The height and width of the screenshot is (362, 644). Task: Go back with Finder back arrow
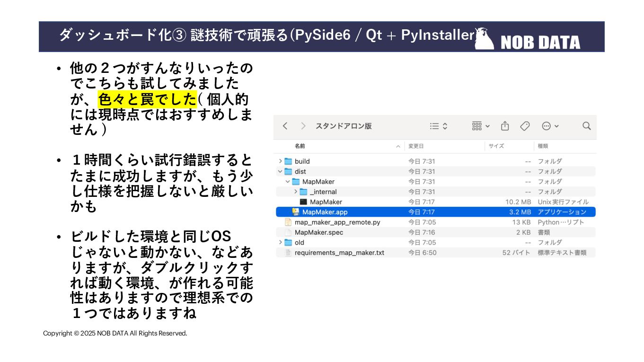click(x=285, y=126)
